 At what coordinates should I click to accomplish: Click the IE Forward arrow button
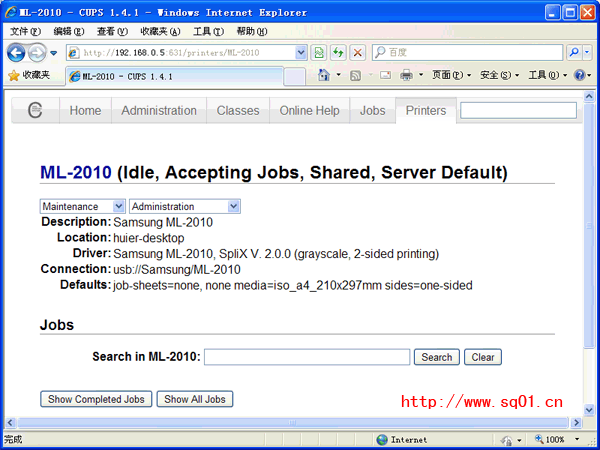37,53
